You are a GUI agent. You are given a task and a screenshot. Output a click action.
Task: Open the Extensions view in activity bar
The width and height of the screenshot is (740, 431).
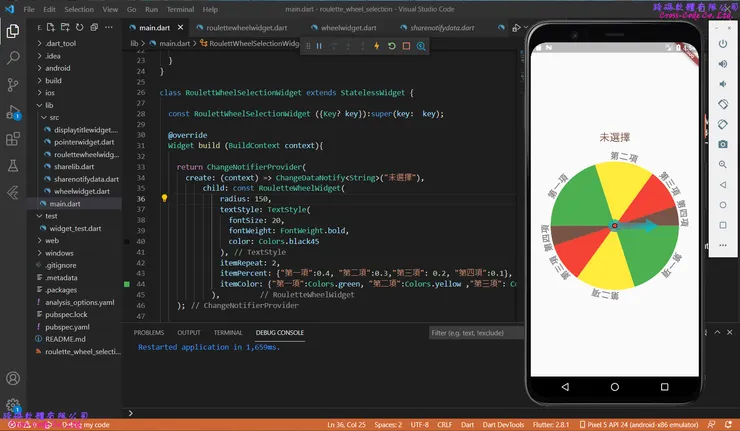(x=13, y=140)
